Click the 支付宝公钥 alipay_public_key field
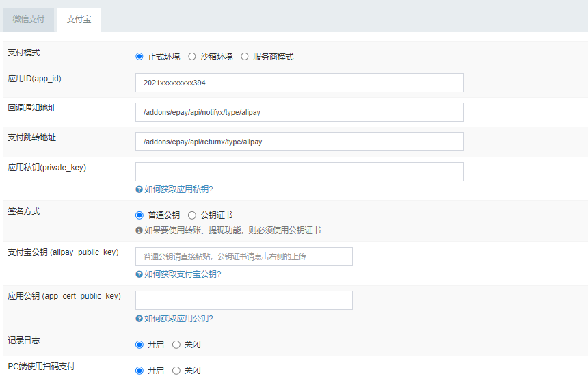The image size is (588, 383). [x=244, y=256]
